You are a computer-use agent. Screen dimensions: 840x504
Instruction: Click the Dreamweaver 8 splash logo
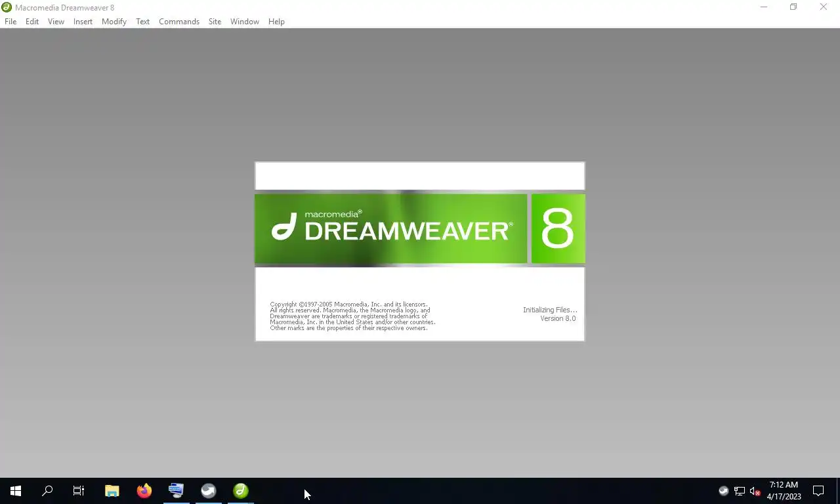(420, 228)
